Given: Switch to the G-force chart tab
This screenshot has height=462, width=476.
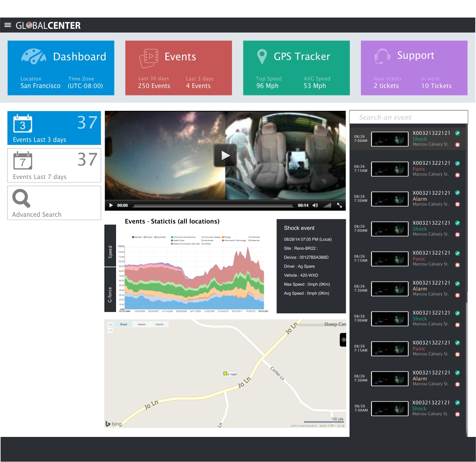Looking at the screenshot, I should tap(110, 290).
